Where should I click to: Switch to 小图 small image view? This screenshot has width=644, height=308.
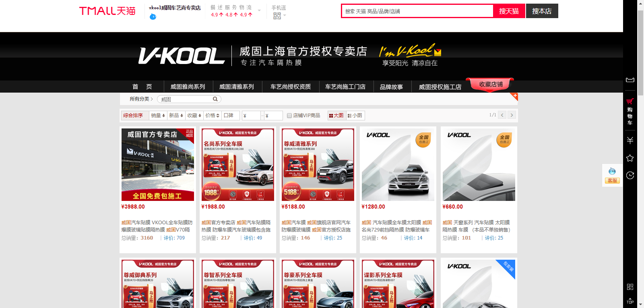355,116
